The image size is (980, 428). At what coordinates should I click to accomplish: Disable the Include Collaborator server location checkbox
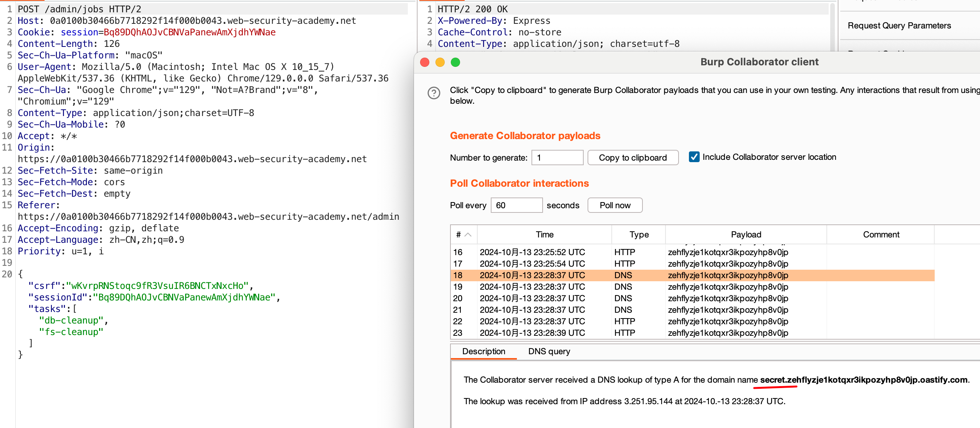(694, 157)
